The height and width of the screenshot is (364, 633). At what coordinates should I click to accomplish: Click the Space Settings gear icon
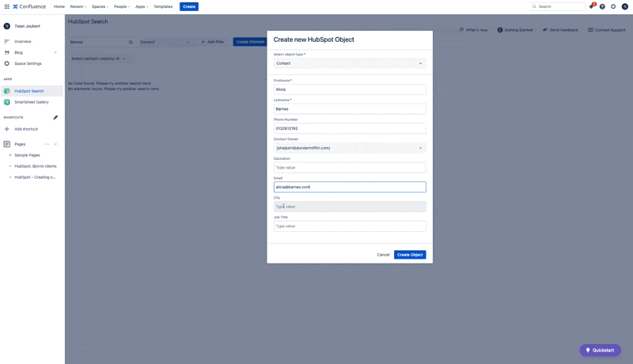(x=7, y=63)
